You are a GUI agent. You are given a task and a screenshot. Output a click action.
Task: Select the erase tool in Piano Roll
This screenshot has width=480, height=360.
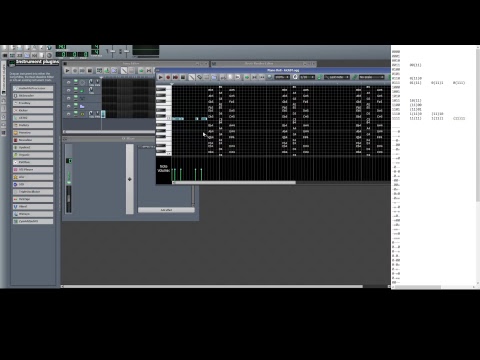199,77
